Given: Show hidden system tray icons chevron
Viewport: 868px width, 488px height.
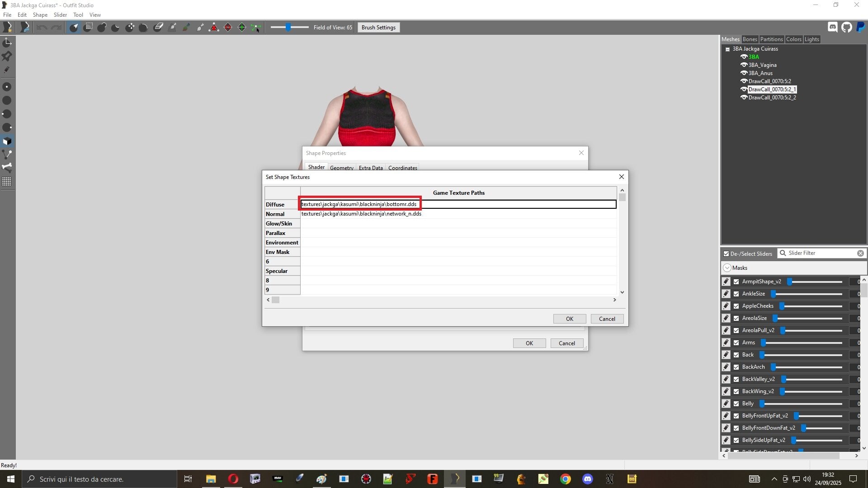Looking at the screenshot, I should (x=774, y=479).
